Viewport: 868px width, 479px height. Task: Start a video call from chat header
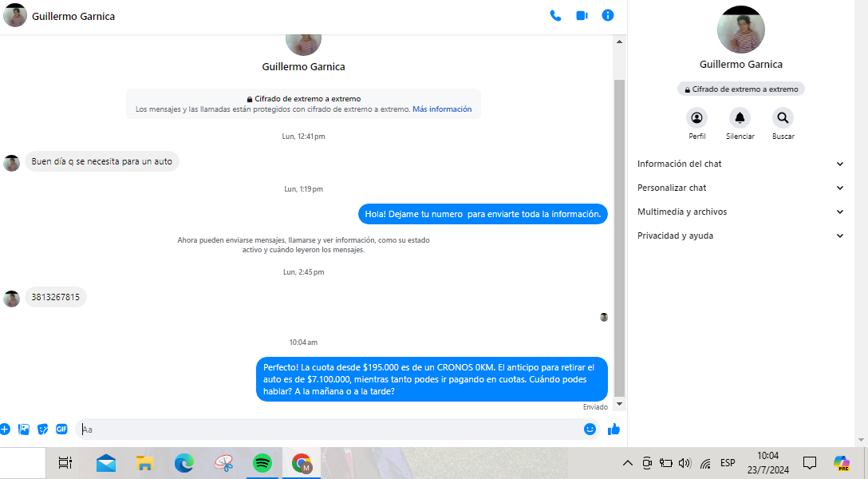coord(582,15)
